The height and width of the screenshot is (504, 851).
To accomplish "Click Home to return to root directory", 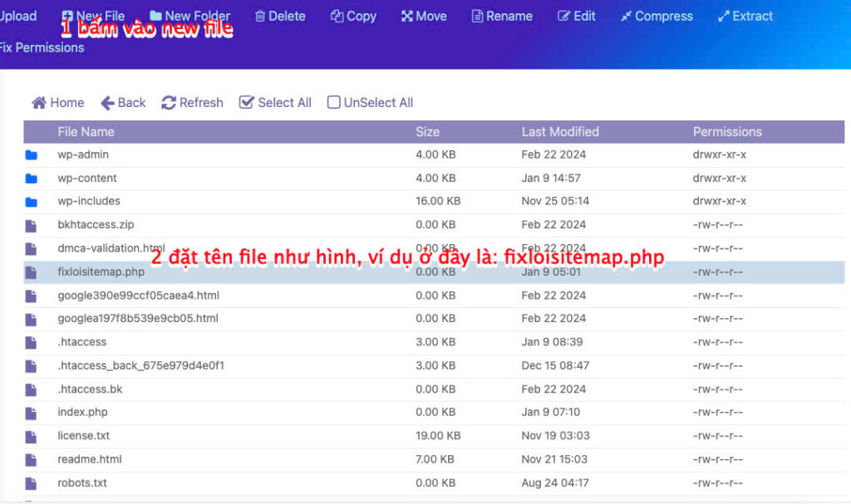I will point(57,102).
